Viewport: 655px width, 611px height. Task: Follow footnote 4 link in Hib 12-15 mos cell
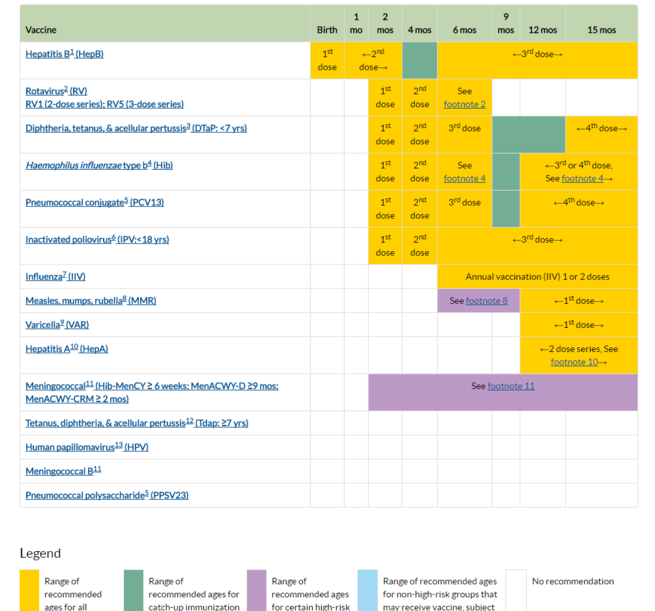[x=582, y=179]
